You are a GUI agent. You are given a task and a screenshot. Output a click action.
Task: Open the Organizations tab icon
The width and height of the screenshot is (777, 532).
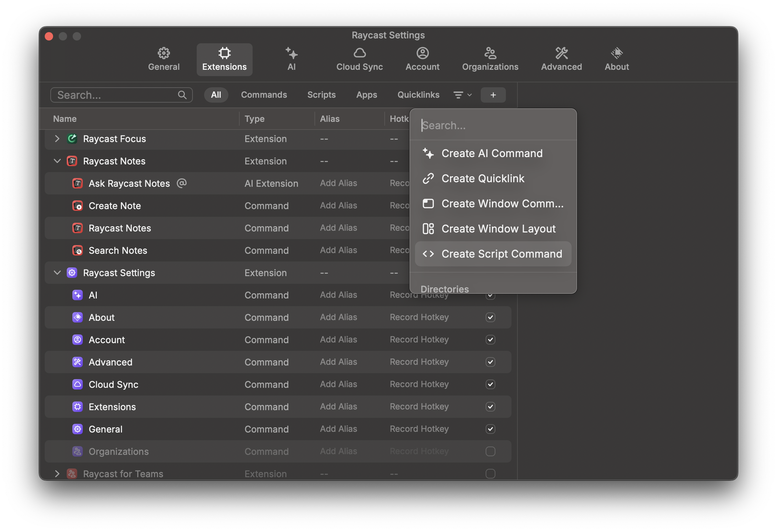490,53
